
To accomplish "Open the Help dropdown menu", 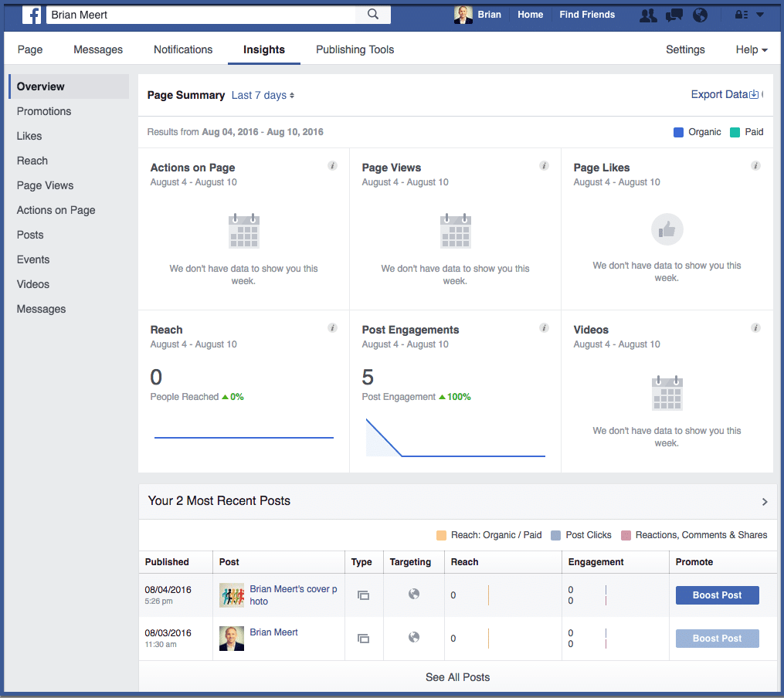I will pos(751,49).
